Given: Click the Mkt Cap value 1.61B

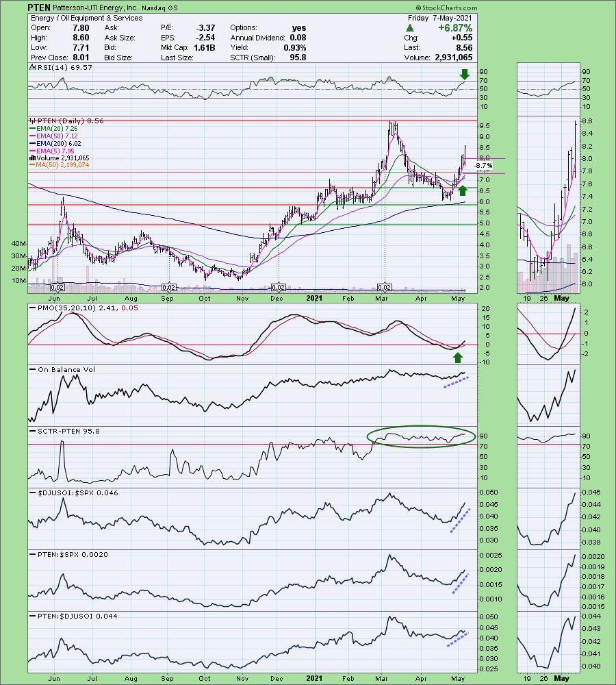Looking at the screenshot, I should 205,48.
